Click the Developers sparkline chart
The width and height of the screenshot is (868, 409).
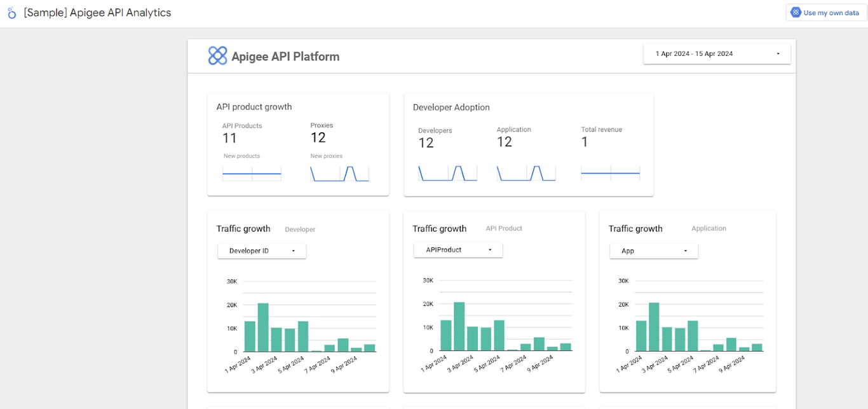[447, 173]
